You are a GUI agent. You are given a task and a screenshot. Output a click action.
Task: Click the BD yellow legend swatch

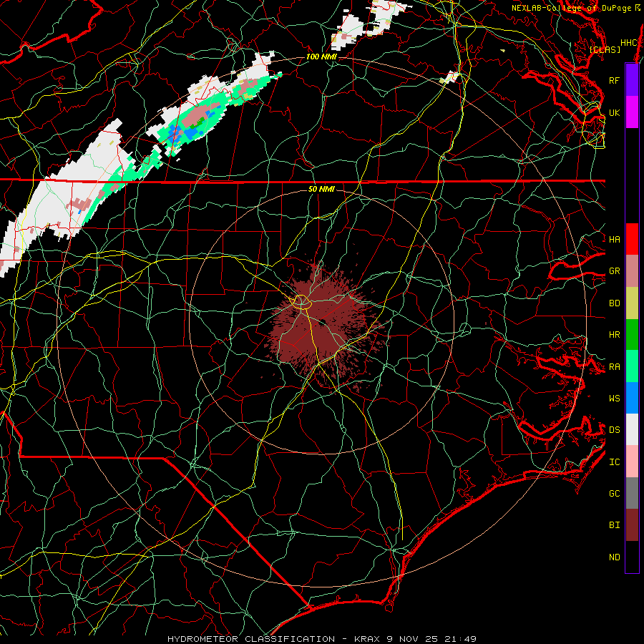pyautogui.click(x=632, y=303)
